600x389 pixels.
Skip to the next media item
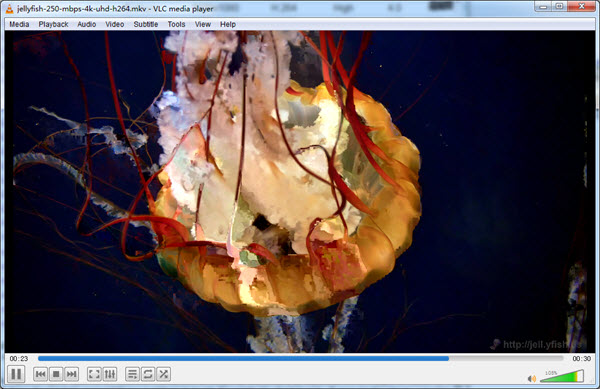[x=72, y=374]
